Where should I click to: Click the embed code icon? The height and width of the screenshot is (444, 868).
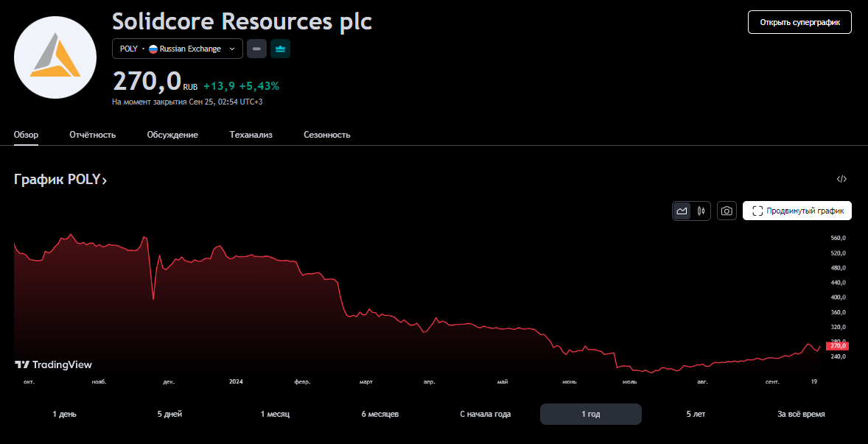(841, 179)
